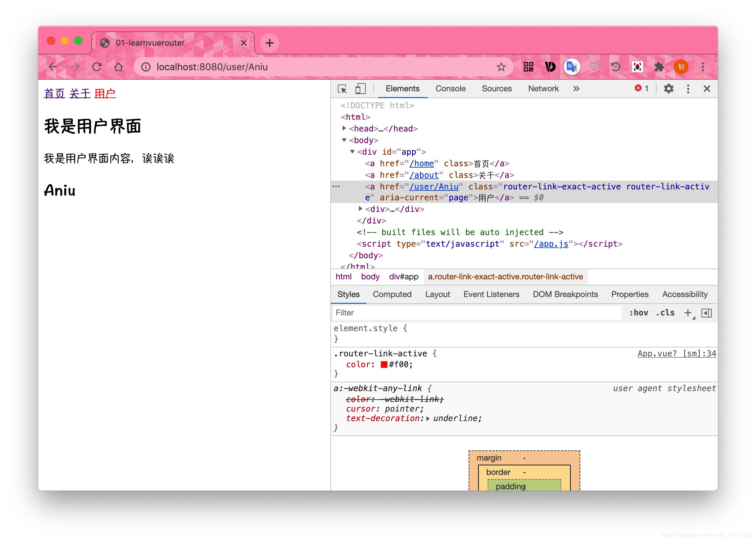Open the Chrome three-dot menu
Viewport: 756px width, 541px height.
(x=703, y=67)
